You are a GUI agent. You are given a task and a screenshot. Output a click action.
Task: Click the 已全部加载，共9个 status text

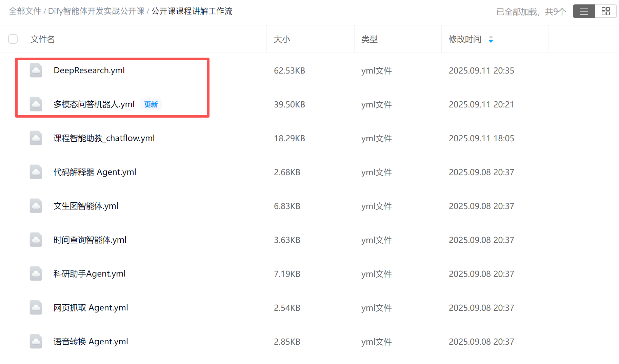[x=531, y=12]
